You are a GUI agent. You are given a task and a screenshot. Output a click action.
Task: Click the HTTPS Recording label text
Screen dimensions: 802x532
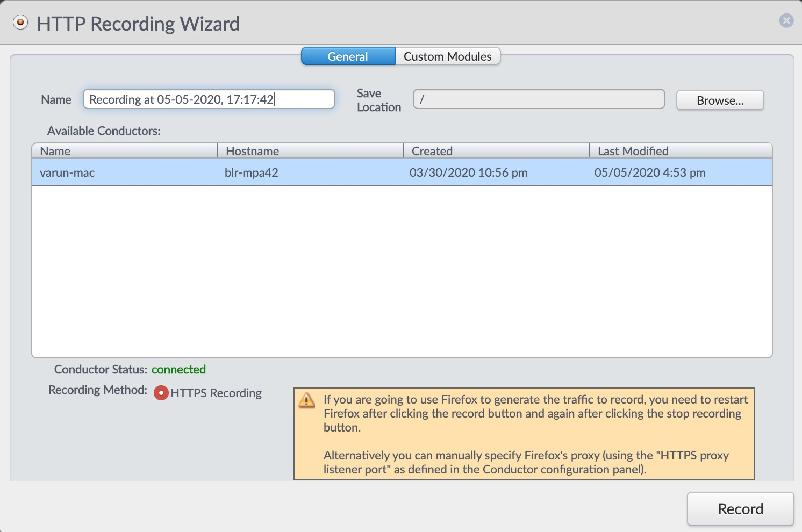(x=216, y=393)
